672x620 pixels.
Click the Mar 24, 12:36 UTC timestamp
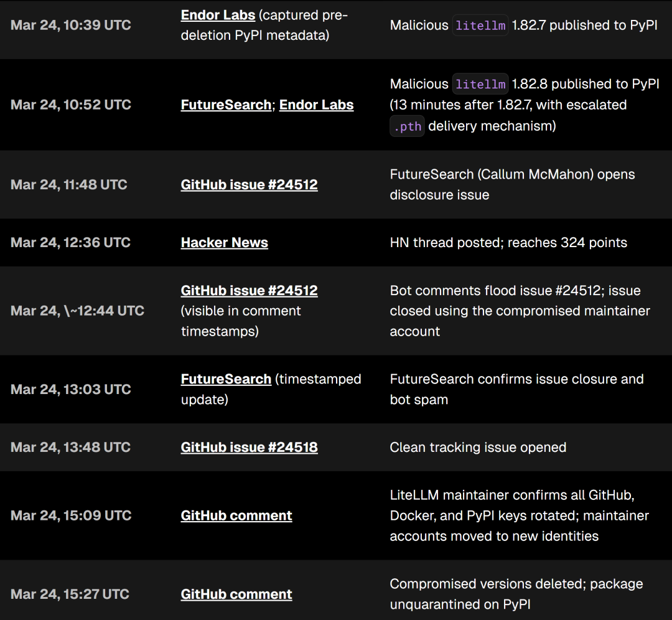[x=70, y=242]
